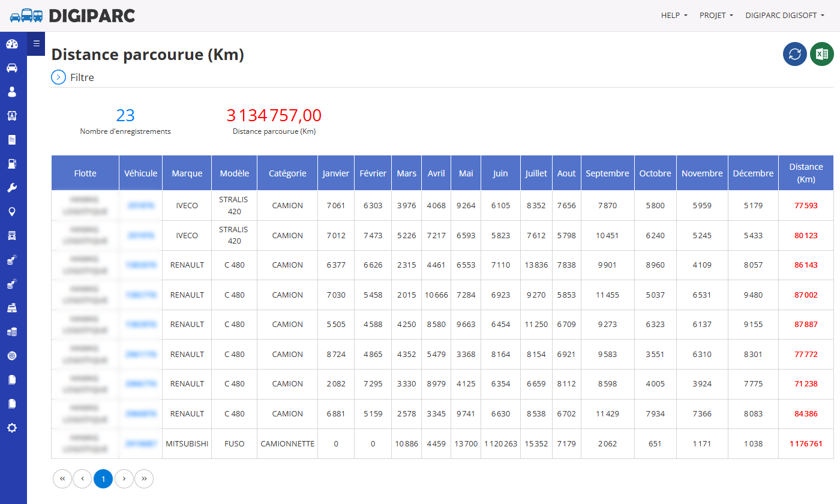Click the Juin value 1 120 263

[x=501, y=444]
